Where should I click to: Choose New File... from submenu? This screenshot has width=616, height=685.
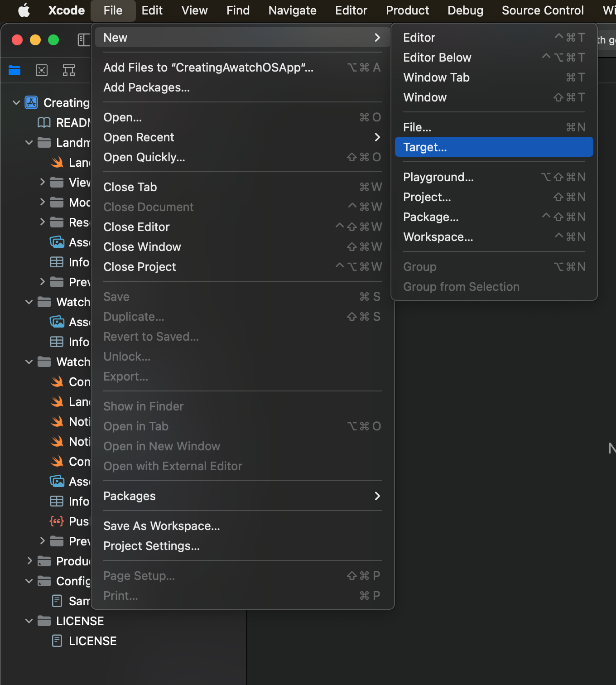point(494,127)
